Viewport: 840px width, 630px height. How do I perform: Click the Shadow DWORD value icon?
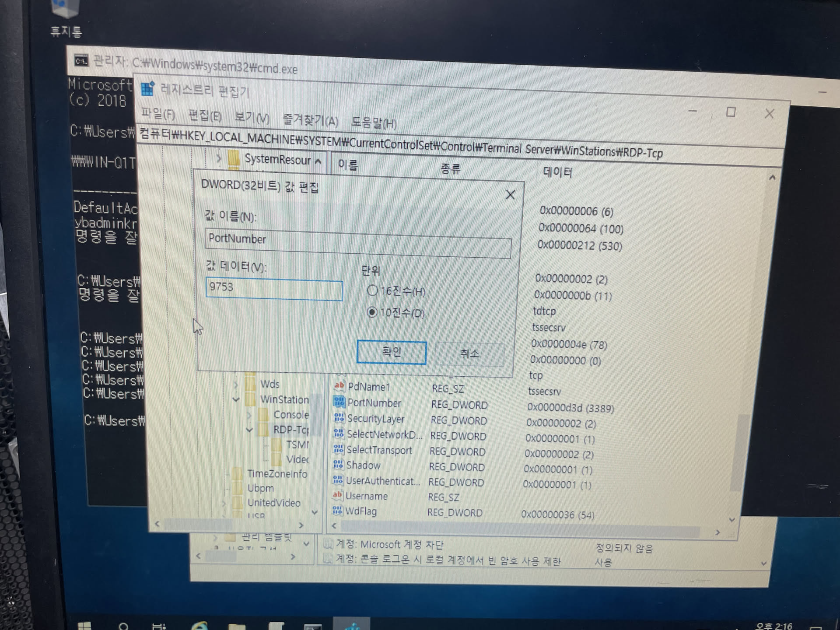(338, 465)
